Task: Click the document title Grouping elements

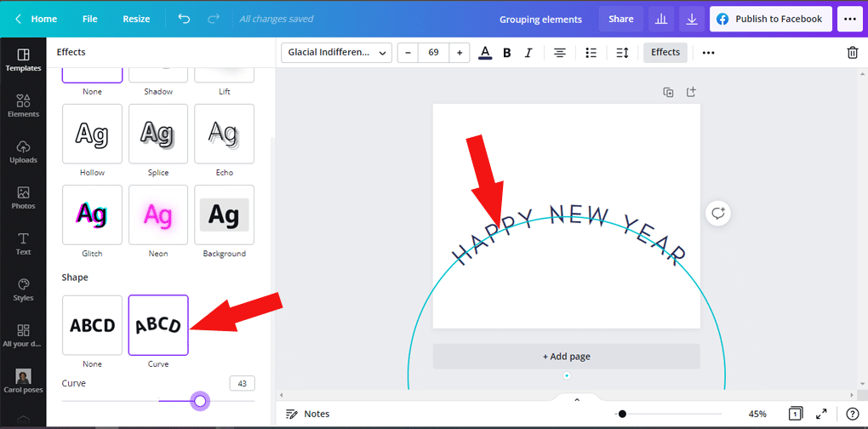Action: click(541, 20)
